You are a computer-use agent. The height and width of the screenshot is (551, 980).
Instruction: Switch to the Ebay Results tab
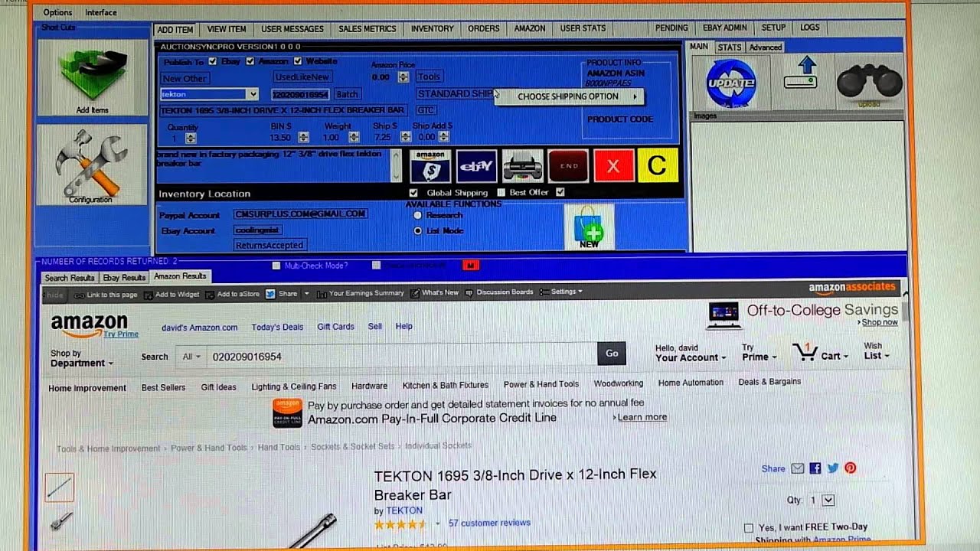[x=124, y=278]
